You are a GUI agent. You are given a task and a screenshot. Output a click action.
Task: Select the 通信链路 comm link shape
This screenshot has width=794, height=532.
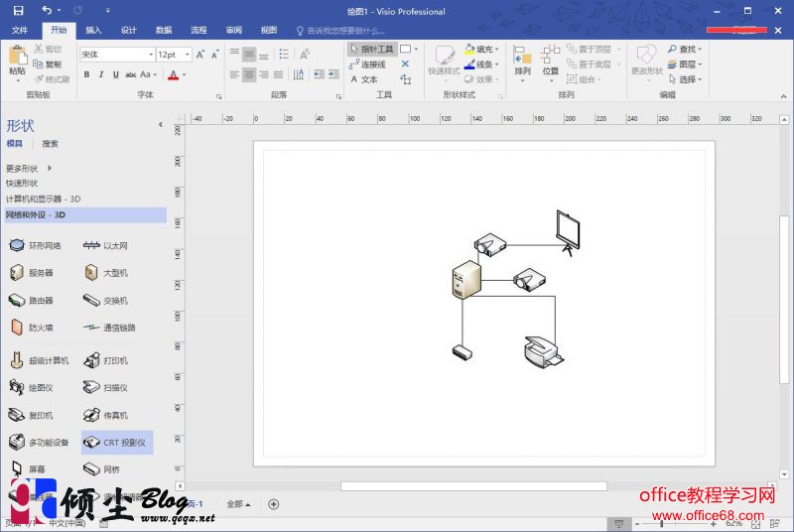(x=109, y=328)
